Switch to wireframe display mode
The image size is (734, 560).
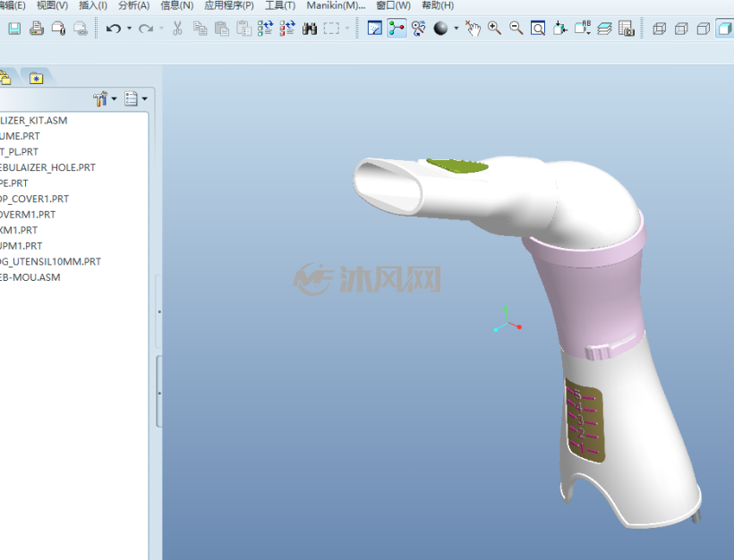pos(660,29)
